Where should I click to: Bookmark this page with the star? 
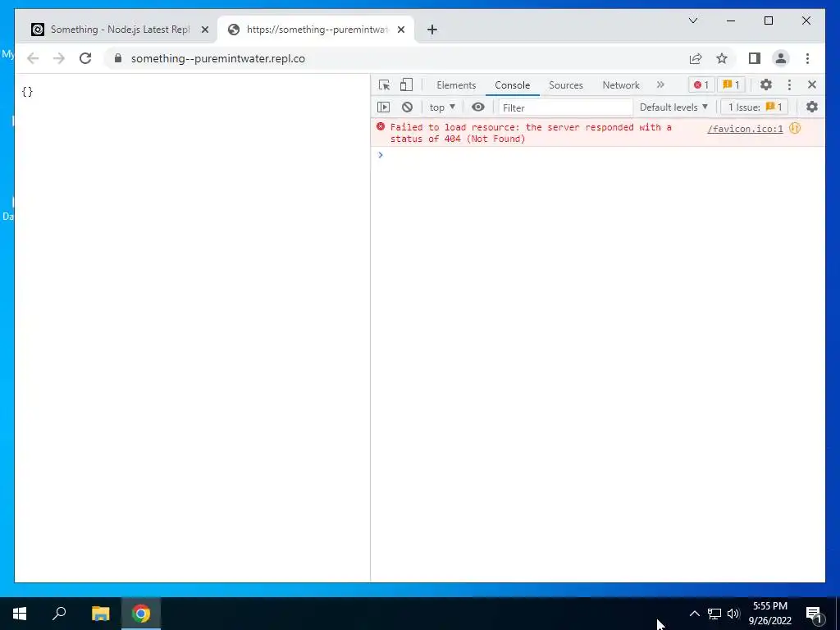click(722, 58)
